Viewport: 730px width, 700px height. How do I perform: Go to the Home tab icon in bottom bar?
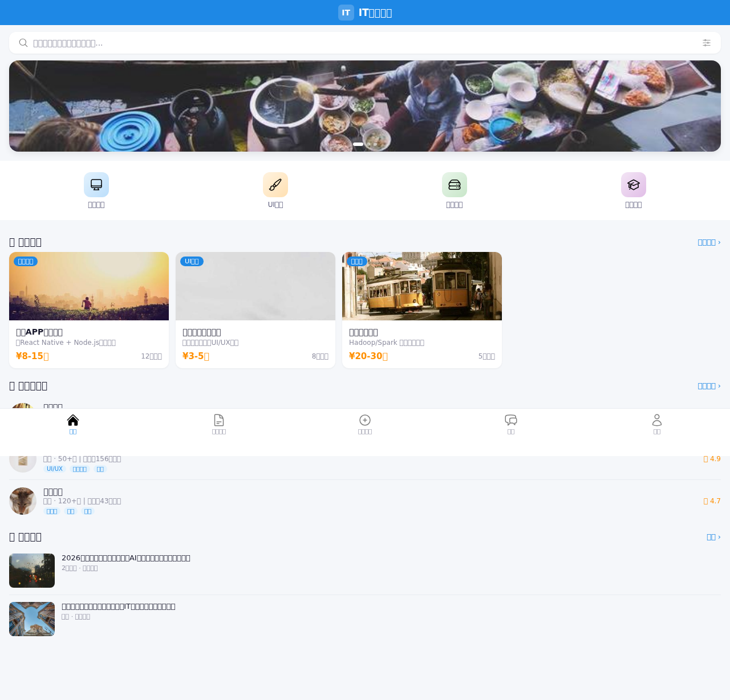point(73,420)
